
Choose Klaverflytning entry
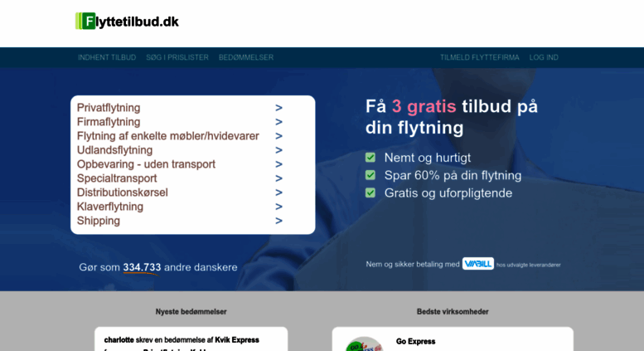point(110,207)
